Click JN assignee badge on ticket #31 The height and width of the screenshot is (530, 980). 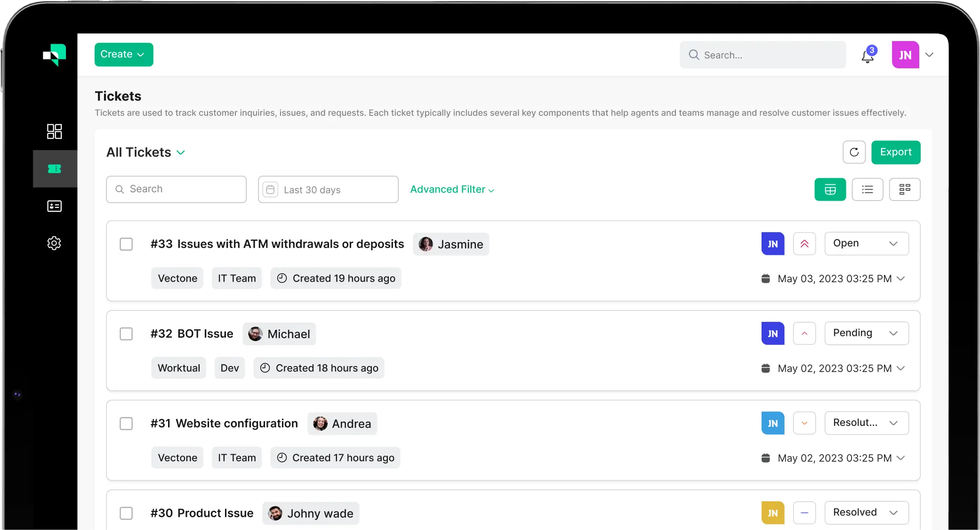pos(773,423)
